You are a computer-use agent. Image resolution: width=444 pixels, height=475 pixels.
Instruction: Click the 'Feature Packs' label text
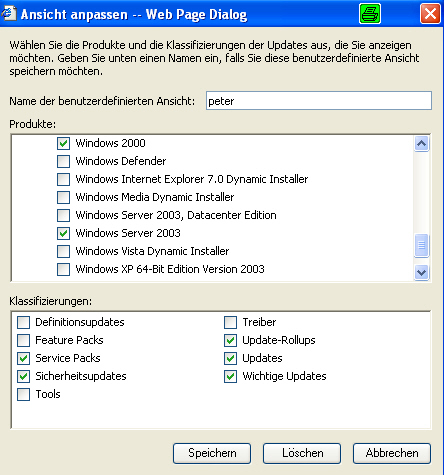[69, 340]
